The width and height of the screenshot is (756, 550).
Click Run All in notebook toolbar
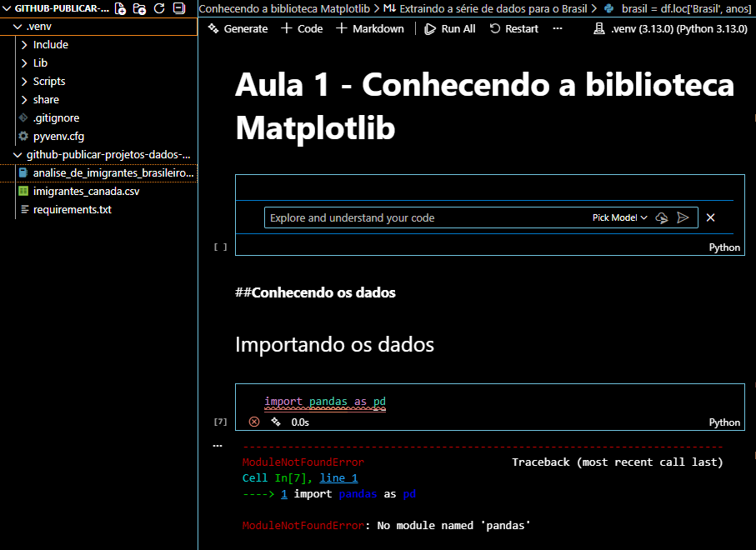click(x=450, y=28)
